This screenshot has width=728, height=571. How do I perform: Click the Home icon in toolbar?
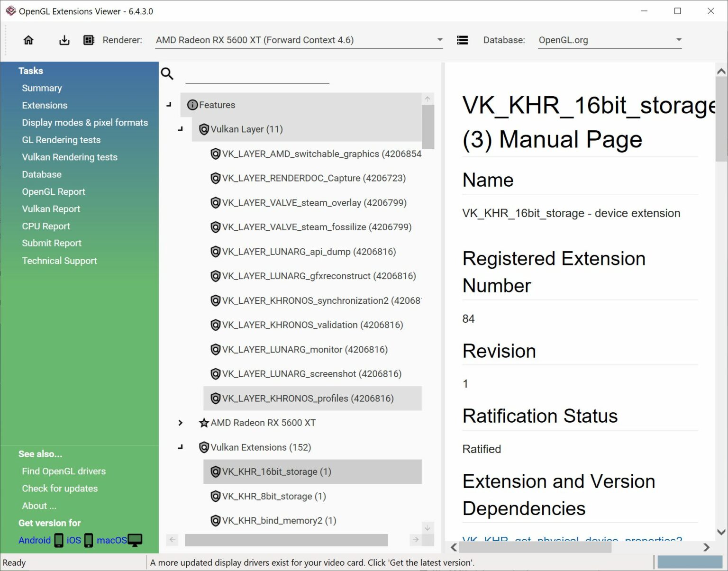click(28, 40)
